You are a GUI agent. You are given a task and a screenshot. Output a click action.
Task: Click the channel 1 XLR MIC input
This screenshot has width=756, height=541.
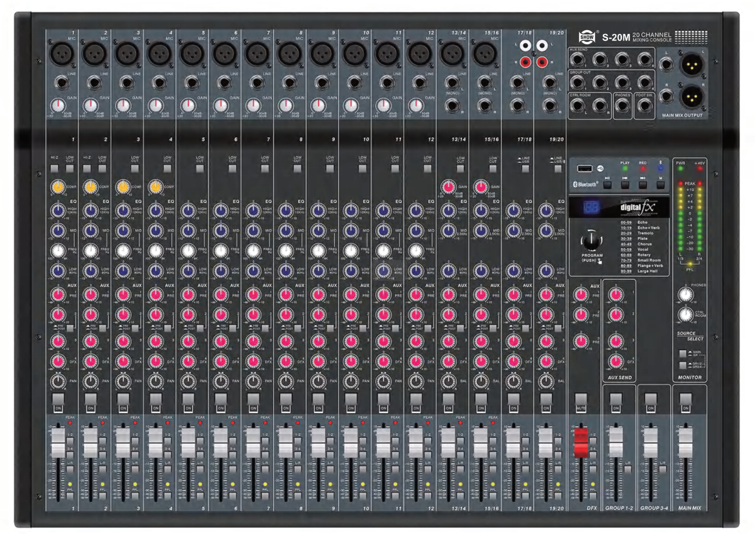62,54
